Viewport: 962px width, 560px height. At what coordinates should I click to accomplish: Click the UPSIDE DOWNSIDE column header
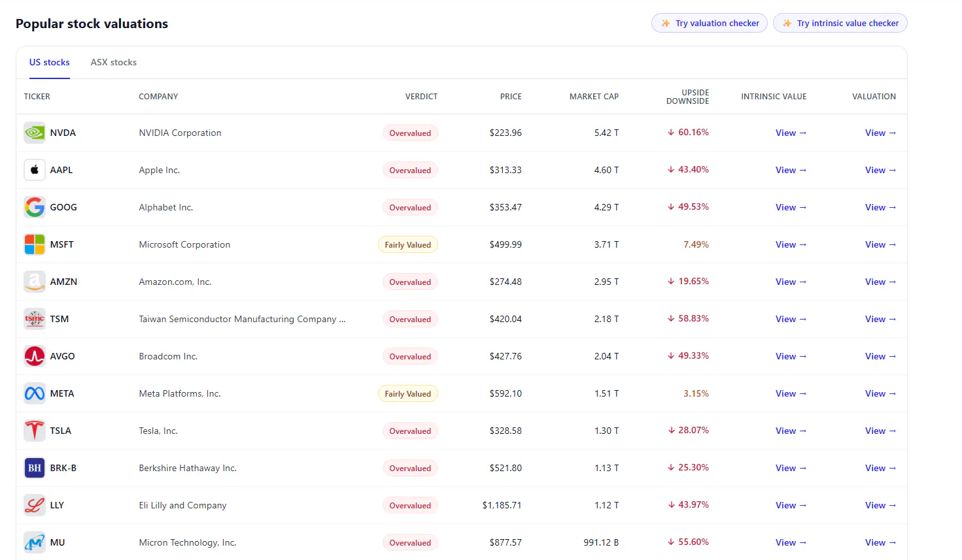tap(687, 97)
